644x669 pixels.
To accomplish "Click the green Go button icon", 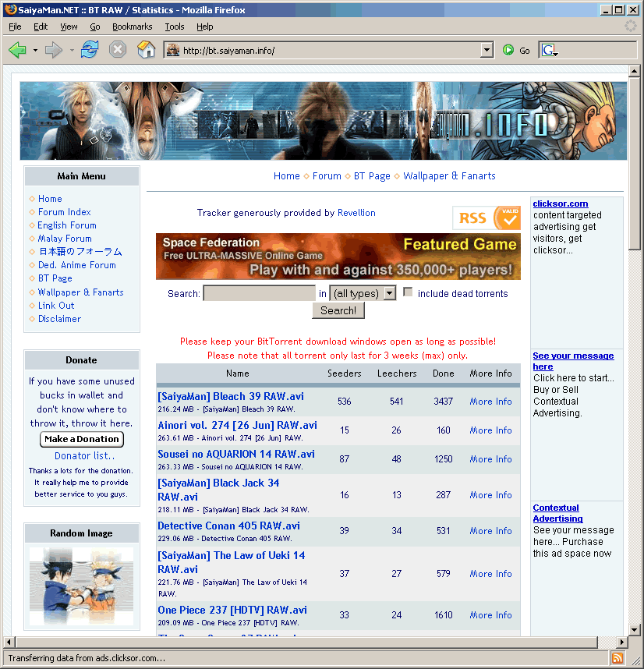I will click(x=509, y=50).
